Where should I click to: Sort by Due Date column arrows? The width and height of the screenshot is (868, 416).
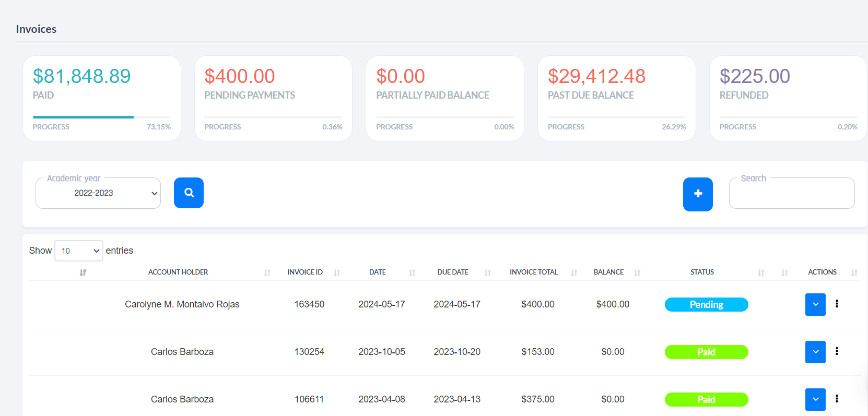(488, 272)
